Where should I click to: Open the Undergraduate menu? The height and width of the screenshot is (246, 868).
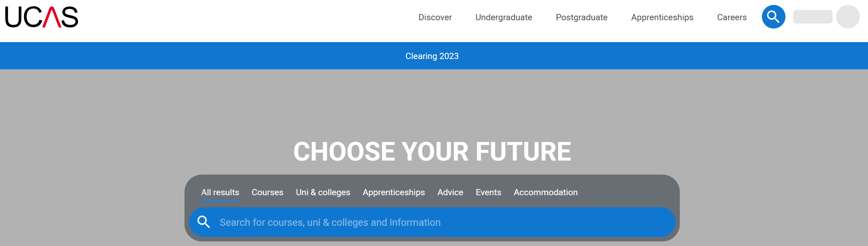(x=504, y=17)
